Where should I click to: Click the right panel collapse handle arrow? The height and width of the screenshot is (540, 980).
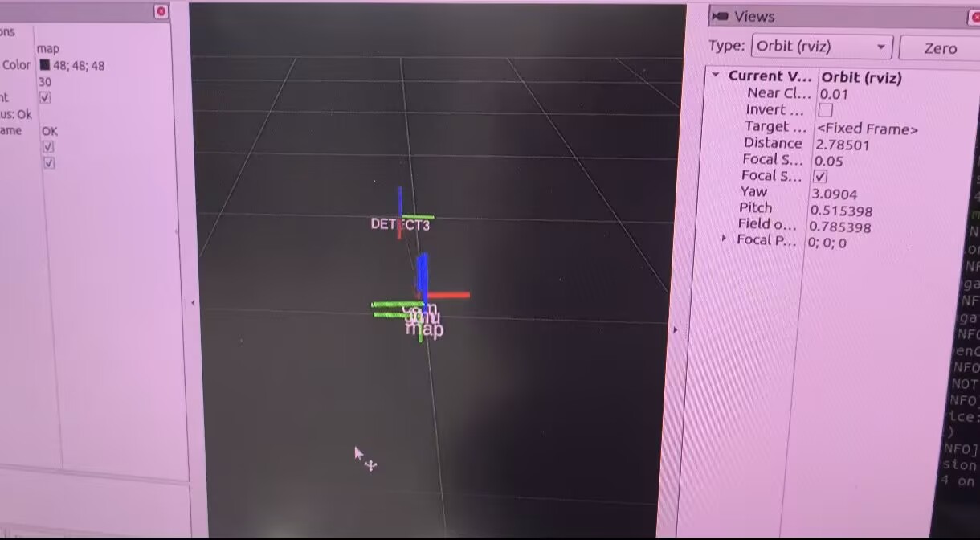(x=675, y=329)
